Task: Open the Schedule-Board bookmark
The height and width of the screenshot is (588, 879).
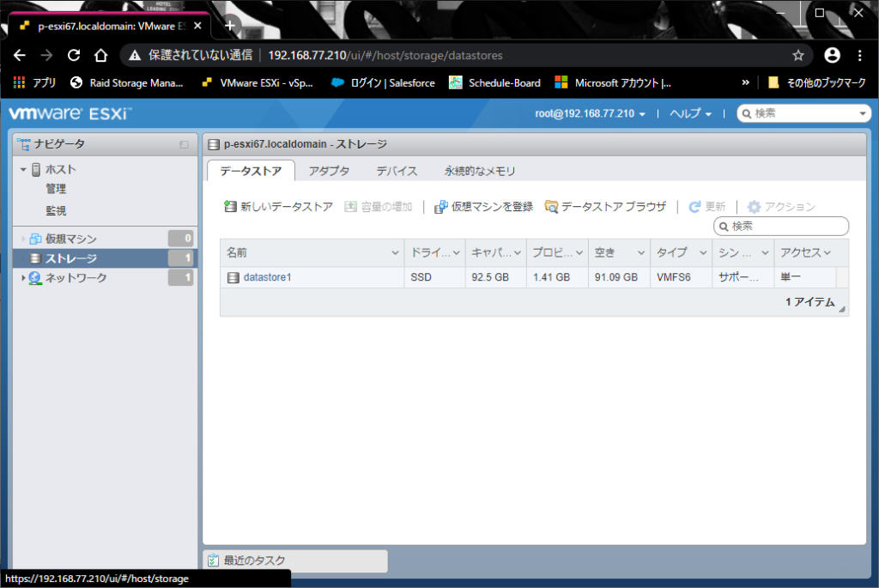Action: click(495, 83)
